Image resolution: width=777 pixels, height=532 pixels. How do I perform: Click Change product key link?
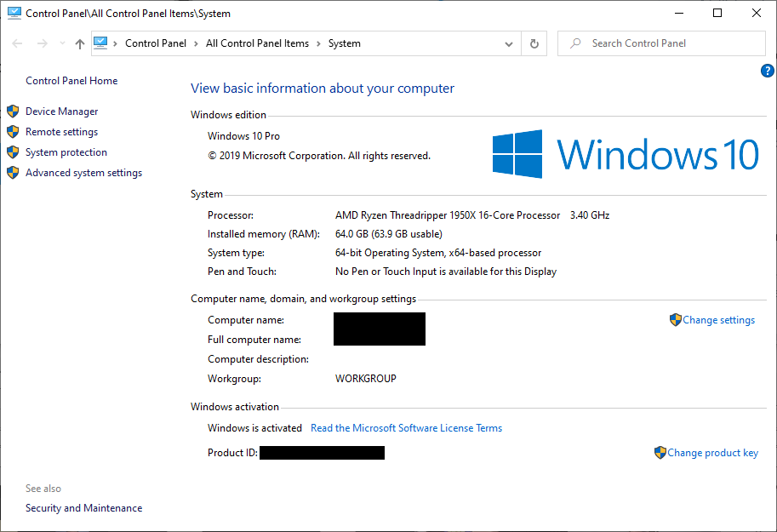click(x=712, y=453)
